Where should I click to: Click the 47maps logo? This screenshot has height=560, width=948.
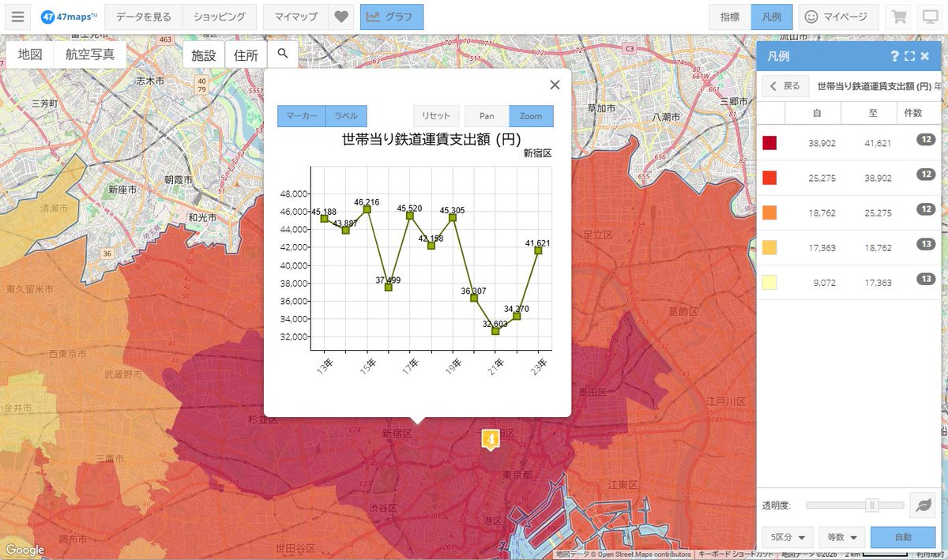(69, 17)
